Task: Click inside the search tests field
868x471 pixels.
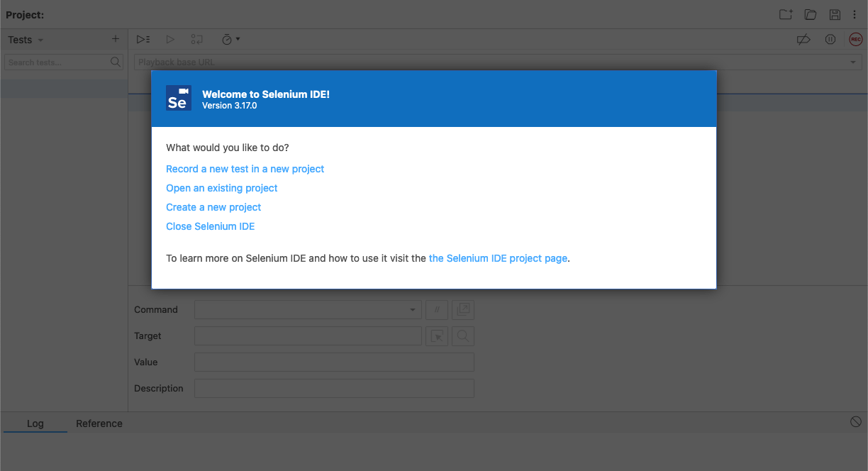Action: 57,62
